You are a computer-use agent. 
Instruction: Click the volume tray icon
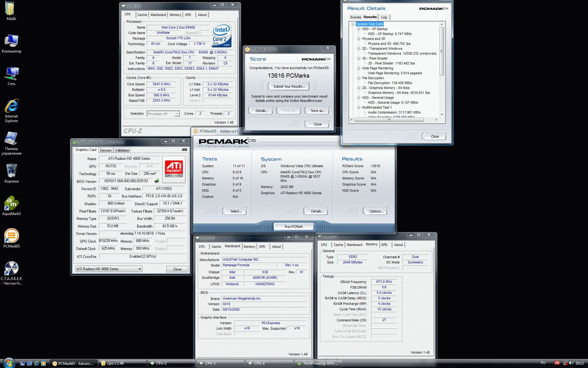[571, 363]
